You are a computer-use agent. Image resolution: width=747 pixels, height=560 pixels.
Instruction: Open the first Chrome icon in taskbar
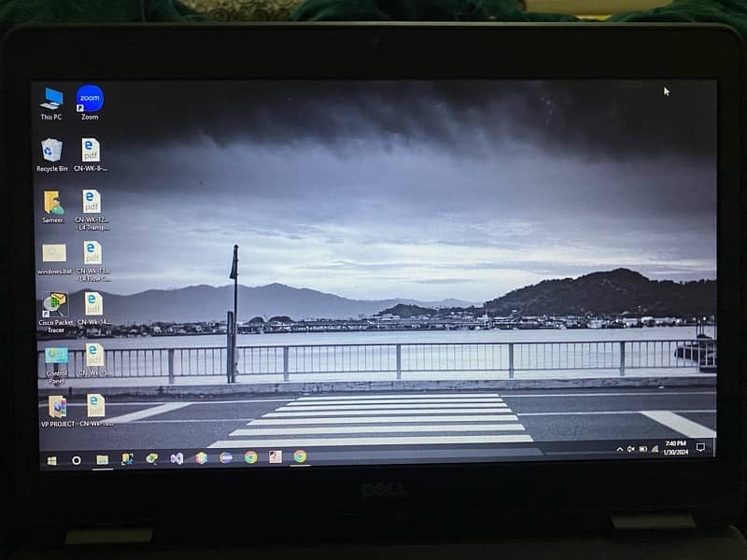[250, 457]
